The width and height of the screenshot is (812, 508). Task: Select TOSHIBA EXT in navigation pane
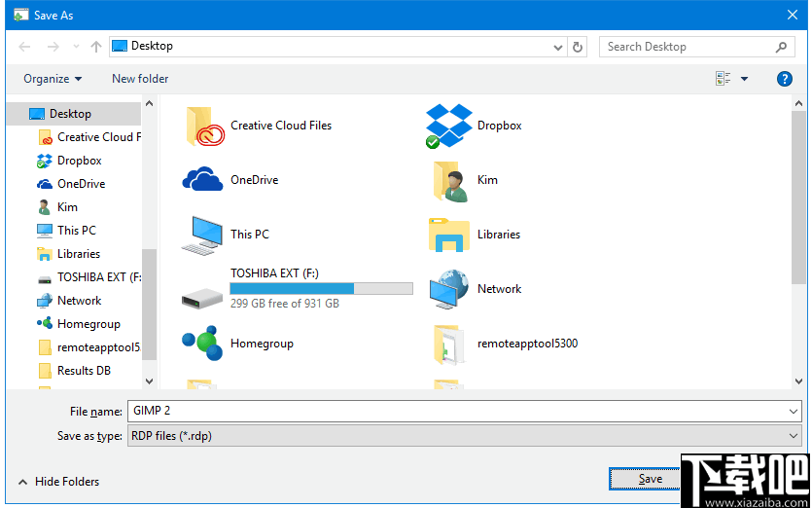pos(89,277)
